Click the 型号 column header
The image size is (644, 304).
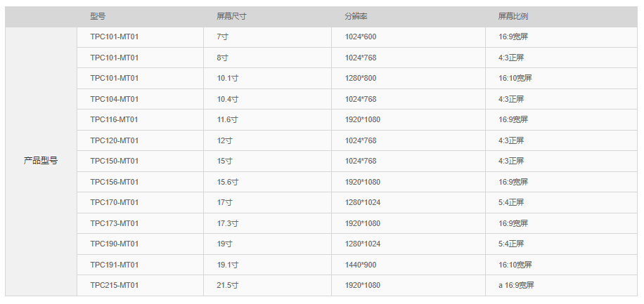[x=98, y=16]
